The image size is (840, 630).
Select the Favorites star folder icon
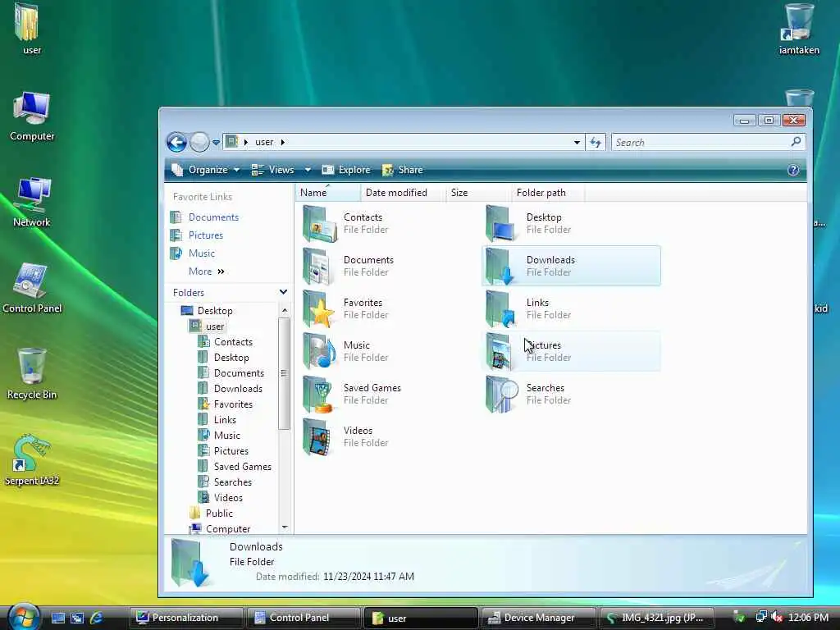coord(320,309)
